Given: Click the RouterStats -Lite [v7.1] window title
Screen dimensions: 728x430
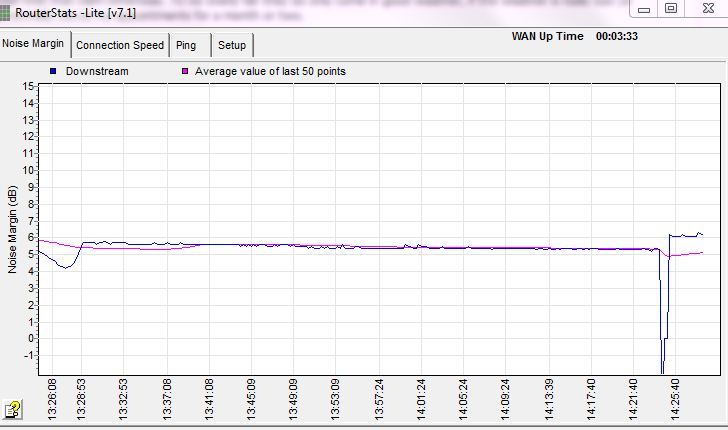Looking at the screenshot, I should 76,13.
